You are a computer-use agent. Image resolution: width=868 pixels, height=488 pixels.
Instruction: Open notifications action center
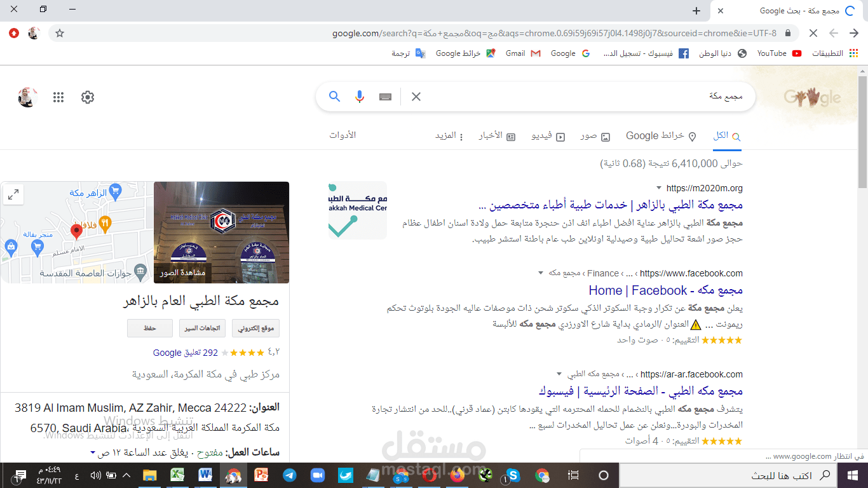pos(20,475)
